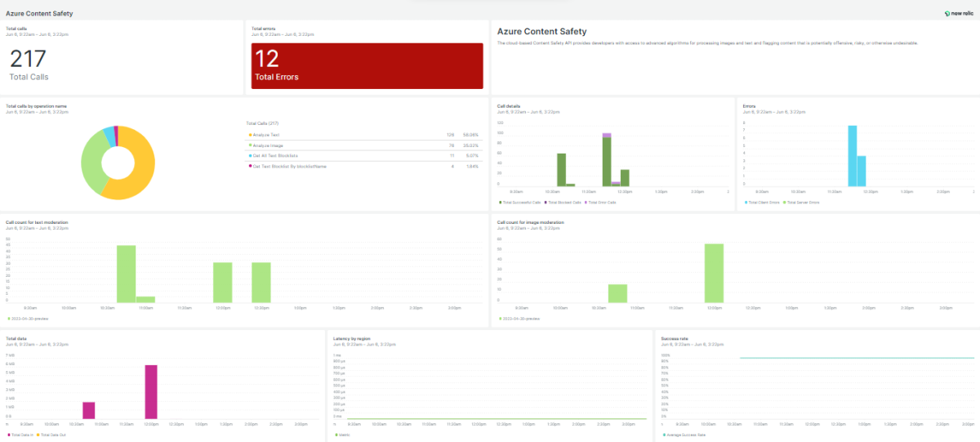This screenshot has width=980, height=442.
Task: Toggle Total Successful Calls legend
Action: (519, 202)
